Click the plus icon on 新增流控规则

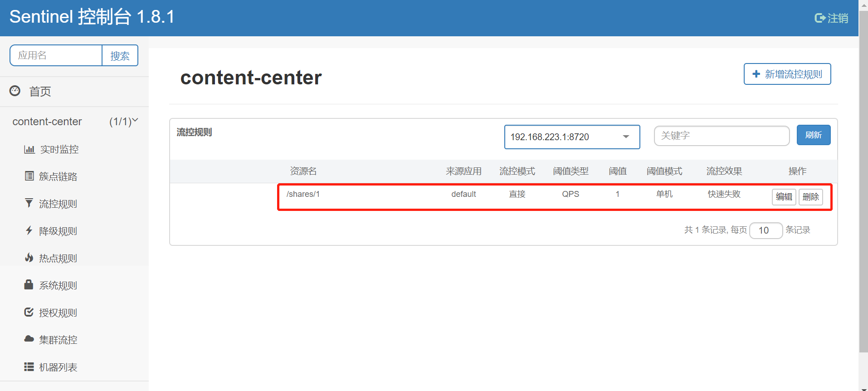coord(756,74)
